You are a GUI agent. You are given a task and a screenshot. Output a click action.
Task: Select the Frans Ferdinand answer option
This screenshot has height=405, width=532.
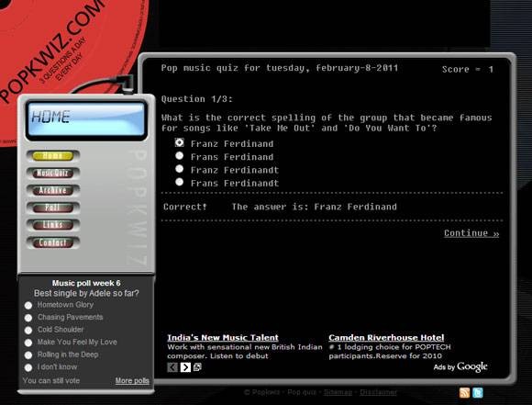click(180, 156)
